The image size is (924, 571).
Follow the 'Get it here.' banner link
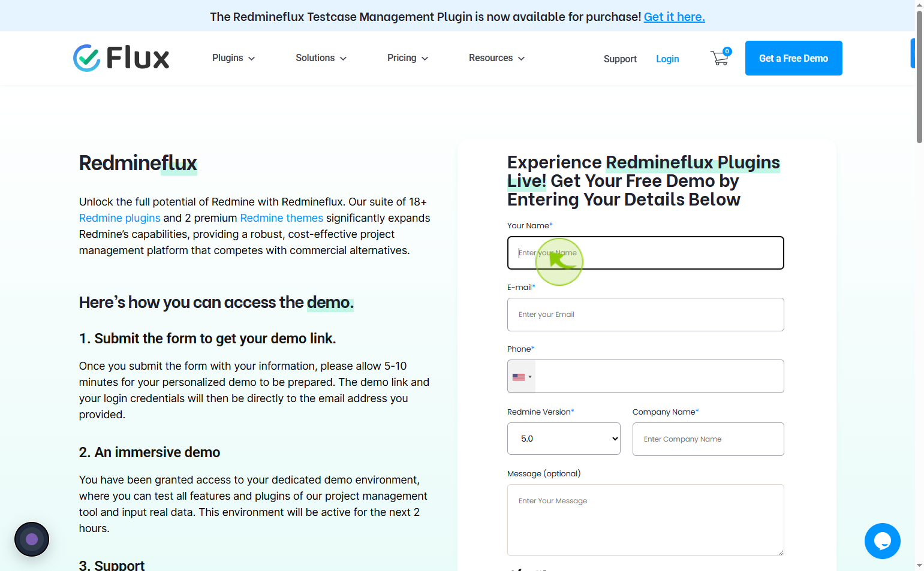click(675, 17)
